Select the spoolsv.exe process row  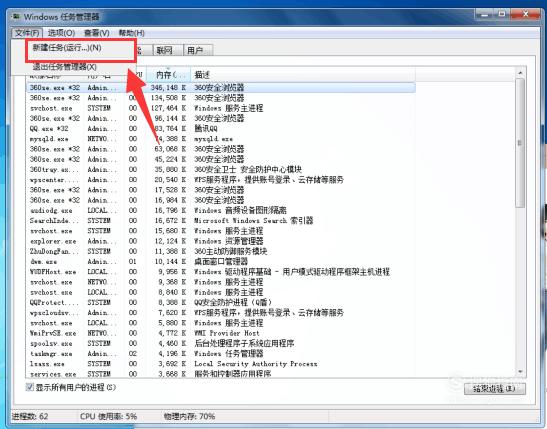point(221,343)
